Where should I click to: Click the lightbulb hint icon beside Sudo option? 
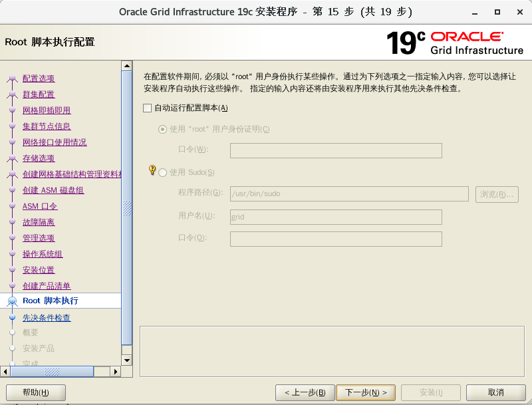152,170
